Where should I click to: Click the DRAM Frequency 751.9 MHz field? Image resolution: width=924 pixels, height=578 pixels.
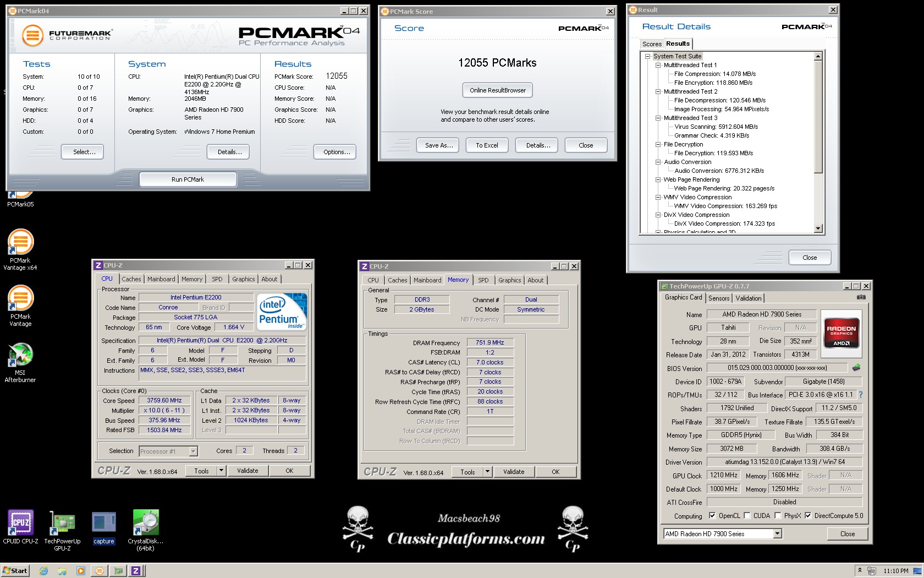tap(490, 342)
